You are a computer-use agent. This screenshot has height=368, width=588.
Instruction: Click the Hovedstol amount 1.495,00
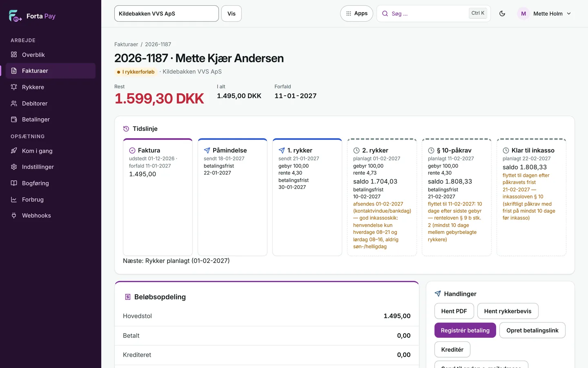click(x=397, y=316)
